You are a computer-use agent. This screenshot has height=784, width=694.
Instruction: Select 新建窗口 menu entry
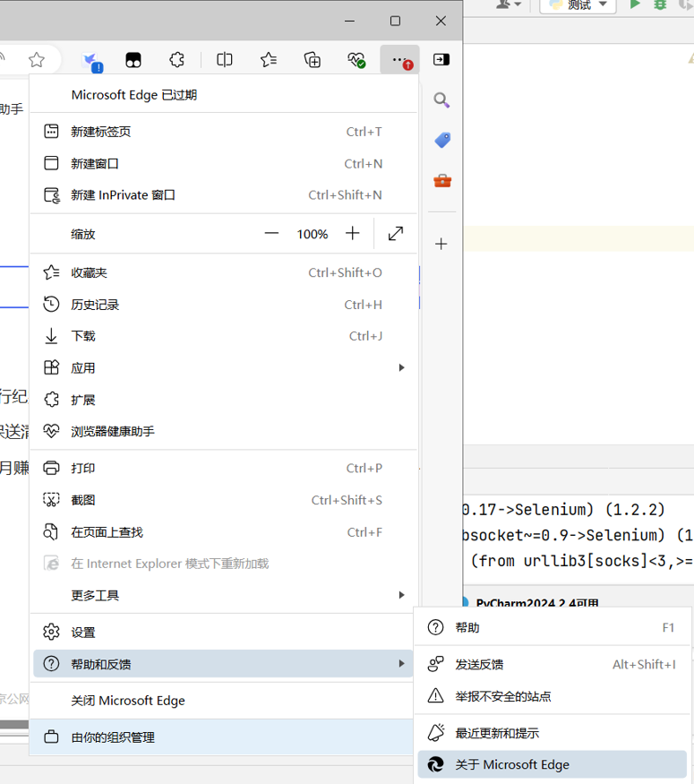tap(223, 163)
